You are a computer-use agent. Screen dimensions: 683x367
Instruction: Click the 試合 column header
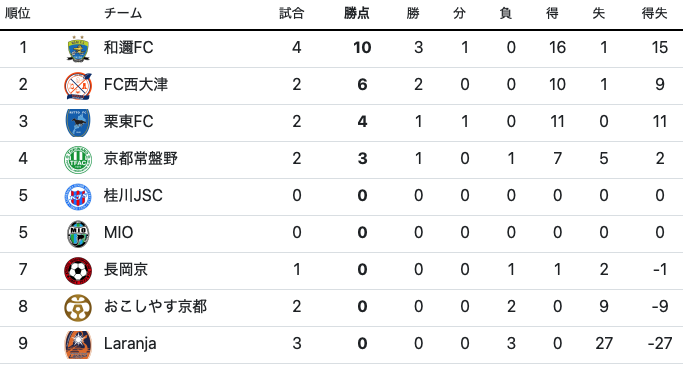click(x=291, y=13)
